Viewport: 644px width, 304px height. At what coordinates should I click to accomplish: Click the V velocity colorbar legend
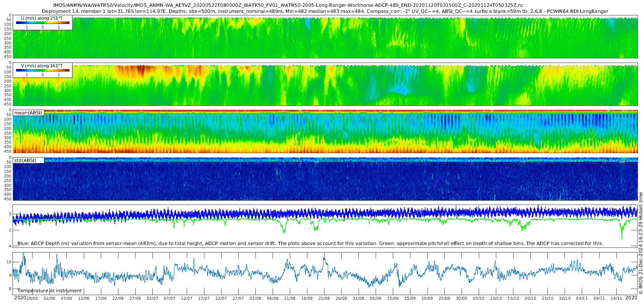(43, 70)
